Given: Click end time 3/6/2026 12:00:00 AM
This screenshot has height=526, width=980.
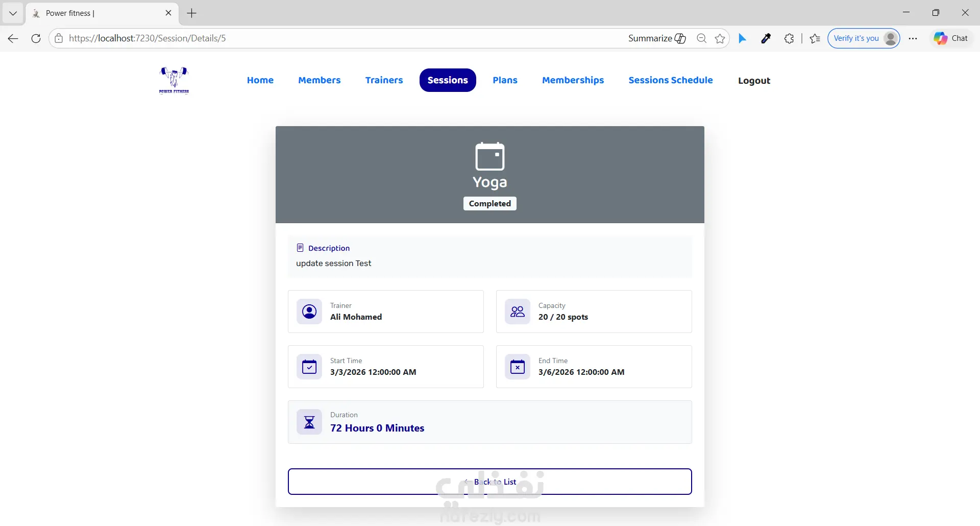Looking at the screenshot, I should [581, 372].
